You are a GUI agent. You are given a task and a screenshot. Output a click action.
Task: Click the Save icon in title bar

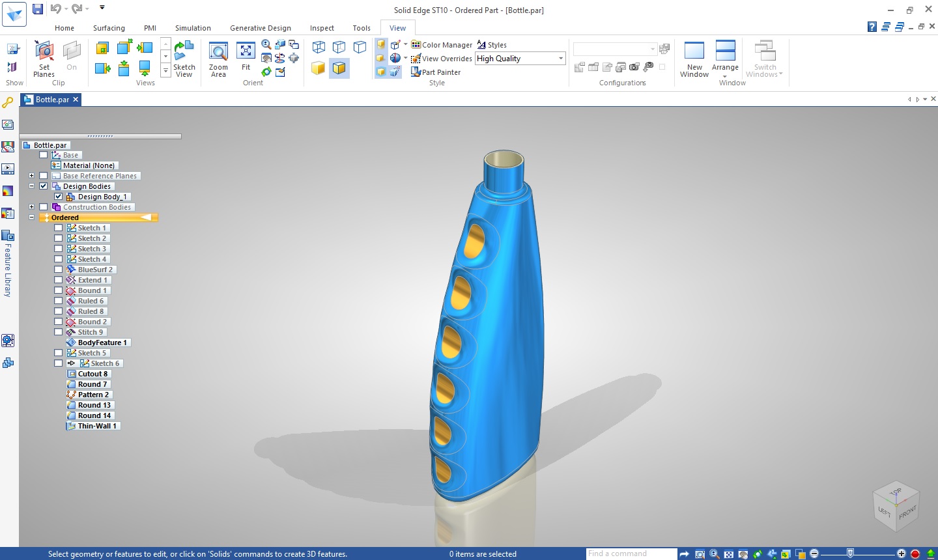click(x=38, y=8)
